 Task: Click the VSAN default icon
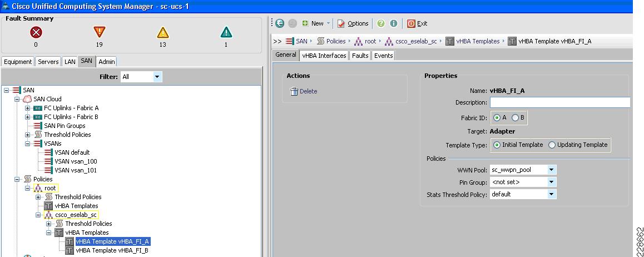(48, 152)
